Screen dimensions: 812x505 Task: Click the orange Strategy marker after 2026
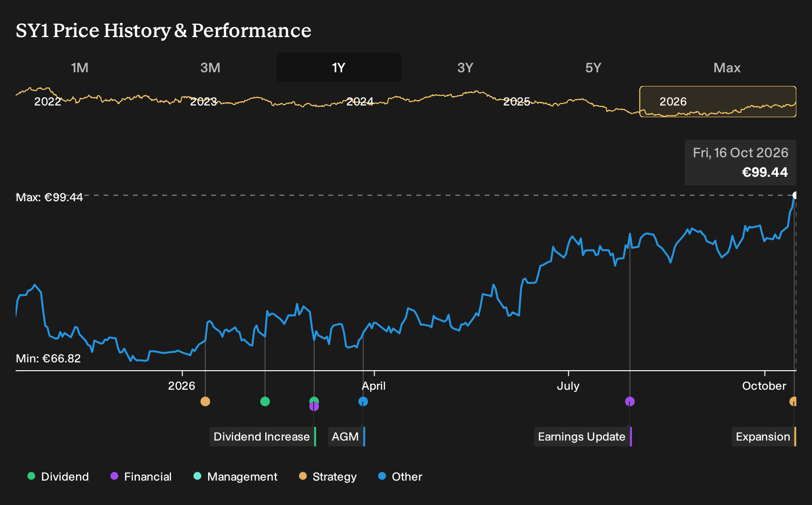point(205,401)
